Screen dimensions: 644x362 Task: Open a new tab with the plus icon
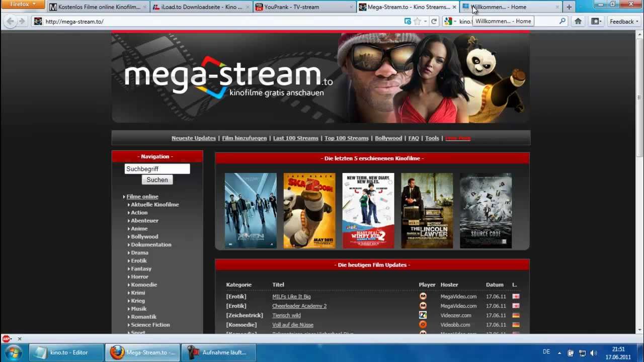pos(569,7)
